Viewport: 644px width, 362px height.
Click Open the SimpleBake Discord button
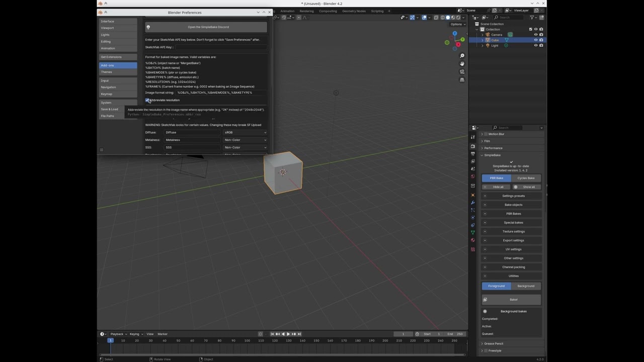tap(206, 27)
